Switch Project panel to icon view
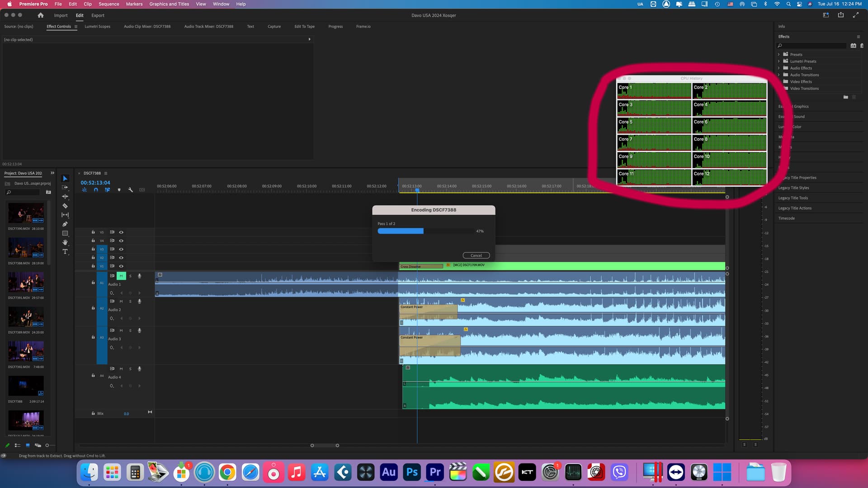 (28, 445)
